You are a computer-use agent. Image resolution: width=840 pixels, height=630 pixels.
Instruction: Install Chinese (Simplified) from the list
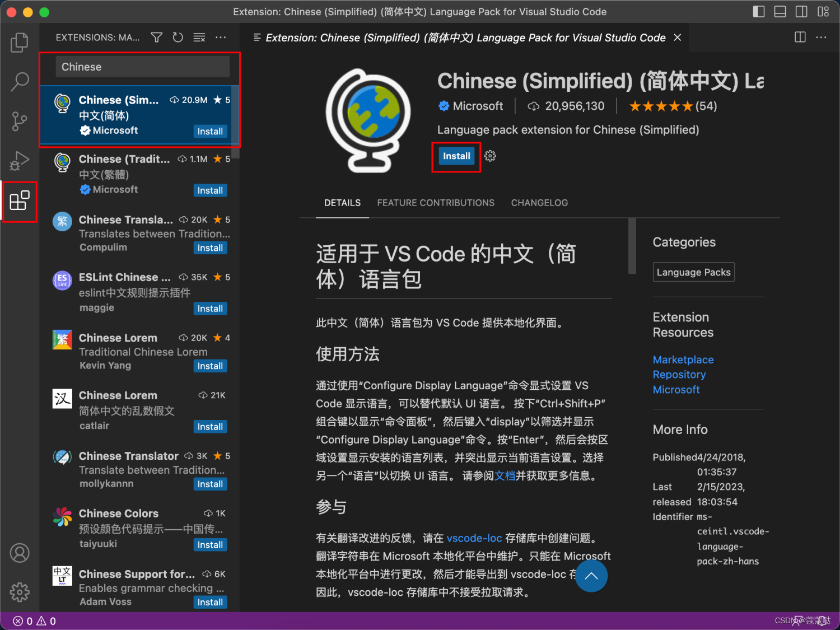pyautogui.click(x=210, y=132)
